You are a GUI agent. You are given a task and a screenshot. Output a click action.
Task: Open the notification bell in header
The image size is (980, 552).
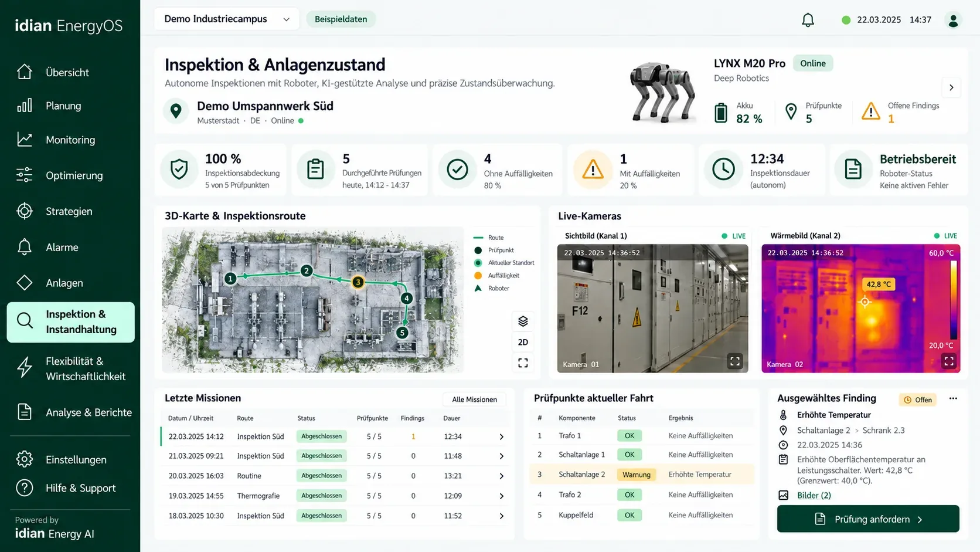[808, 20]
